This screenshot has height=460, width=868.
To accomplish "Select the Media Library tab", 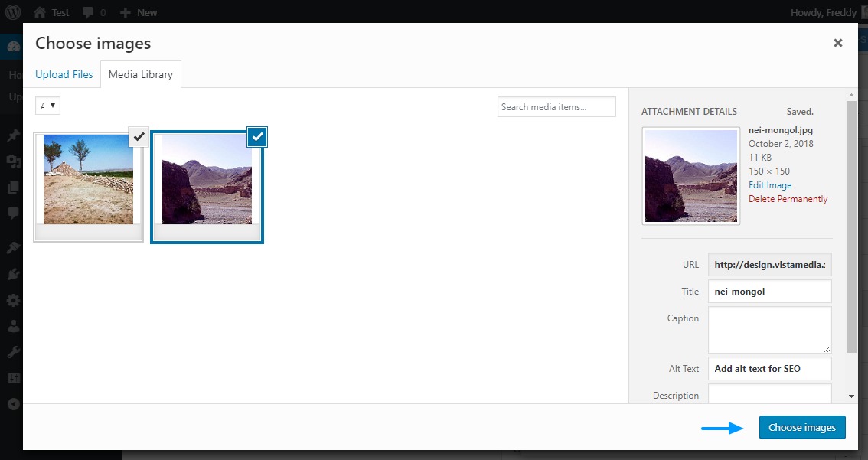I will point(141,74).
